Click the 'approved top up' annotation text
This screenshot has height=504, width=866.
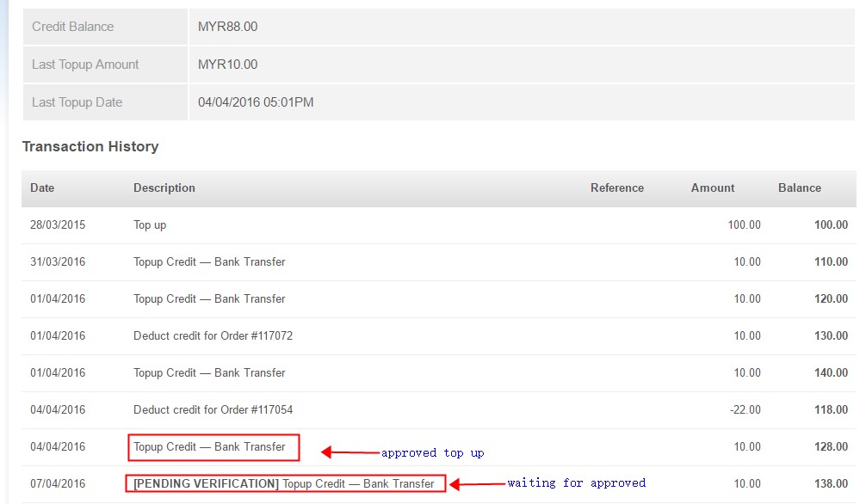tap(432, 452)
